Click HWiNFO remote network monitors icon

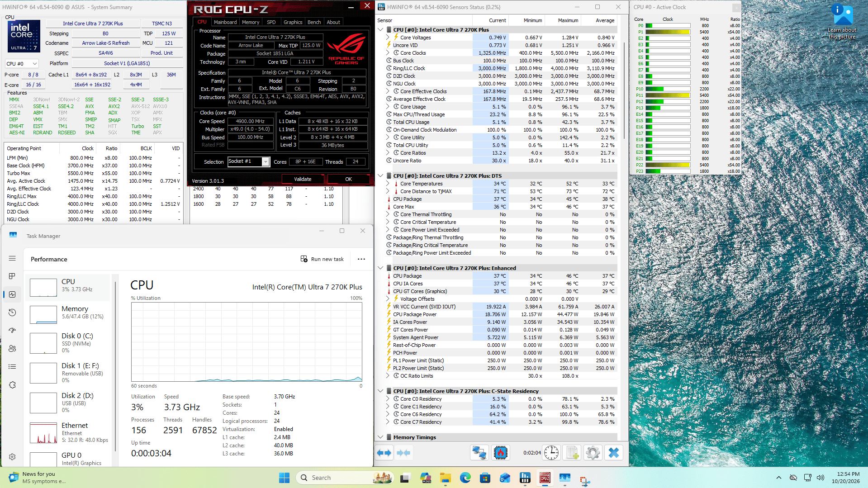coord(479,453)
